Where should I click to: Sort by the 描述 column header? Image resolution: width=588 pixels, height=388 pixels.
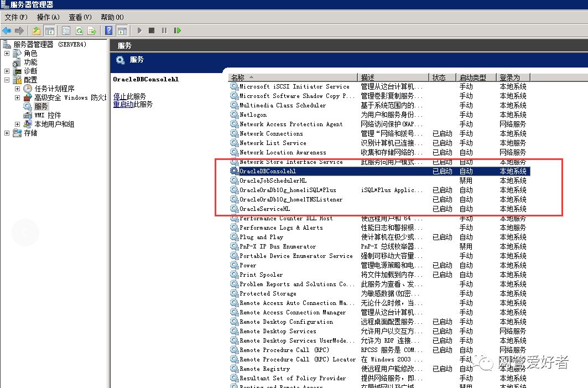coord(393,77)
